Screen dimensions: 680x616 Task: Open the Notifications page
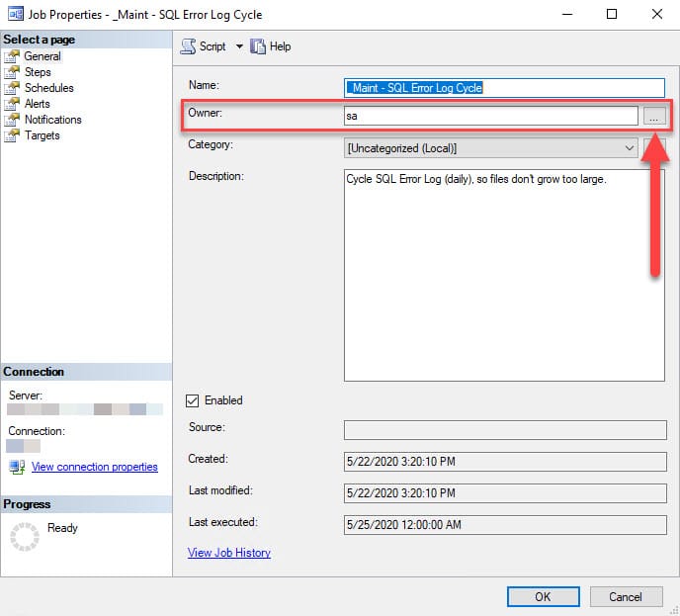point(53,120)
